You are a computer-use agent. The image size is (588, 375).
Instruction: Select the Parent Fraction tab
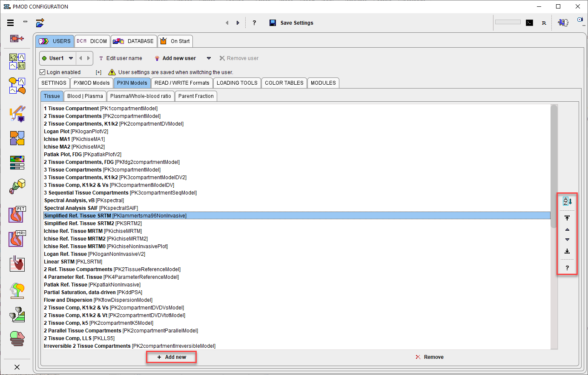click(196, 96)
